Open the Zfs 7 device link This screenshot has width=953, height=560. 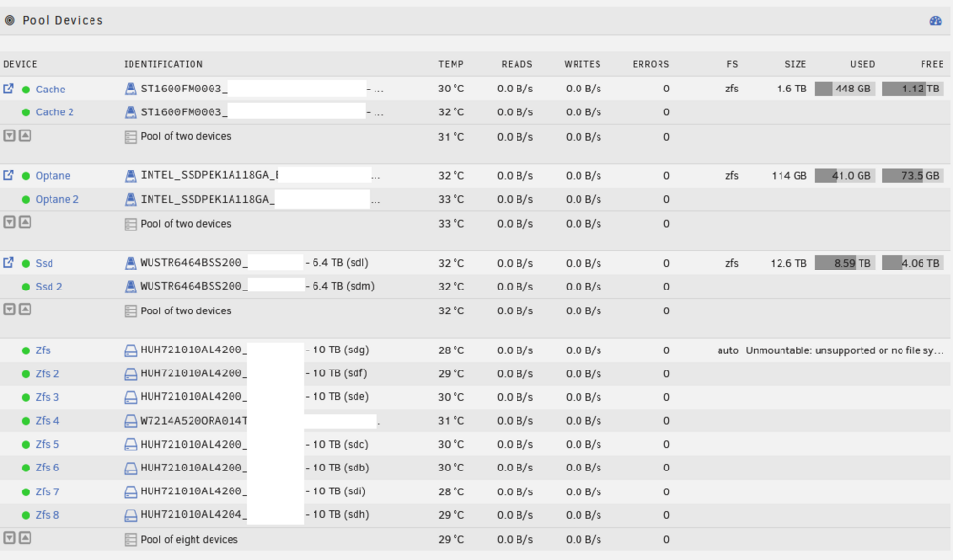(48, 491)
